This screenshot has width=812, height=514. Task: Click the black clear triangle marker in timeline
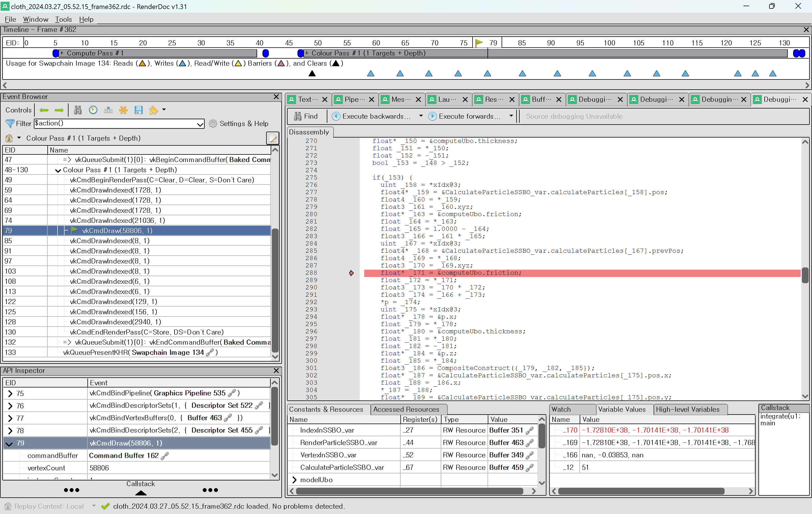312,73
